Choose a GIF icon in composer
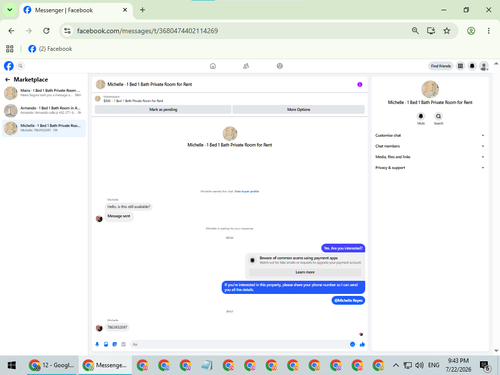500x375 pixels. 123,344
